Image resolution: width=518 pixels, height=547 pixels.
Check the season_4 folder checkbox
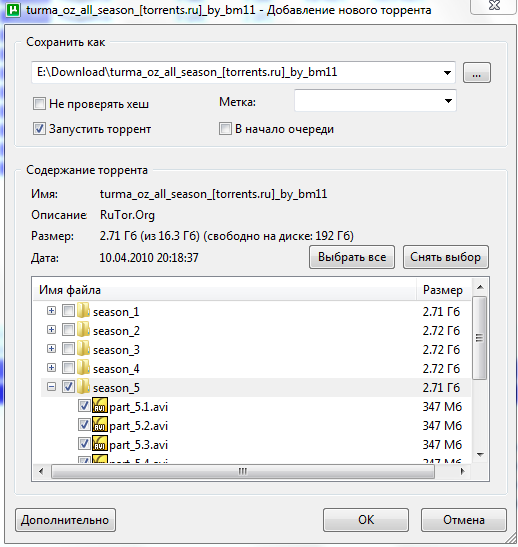68,367
